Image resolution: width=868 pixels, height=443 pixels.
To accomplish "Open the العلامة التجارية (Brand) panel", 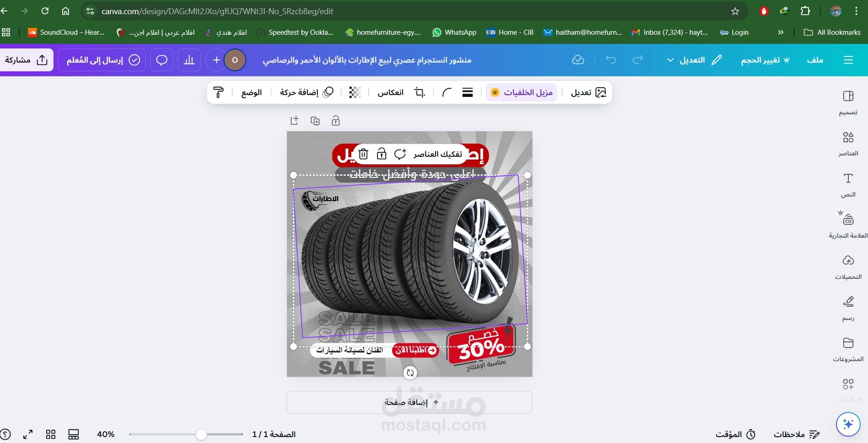I will pos(848,226).
